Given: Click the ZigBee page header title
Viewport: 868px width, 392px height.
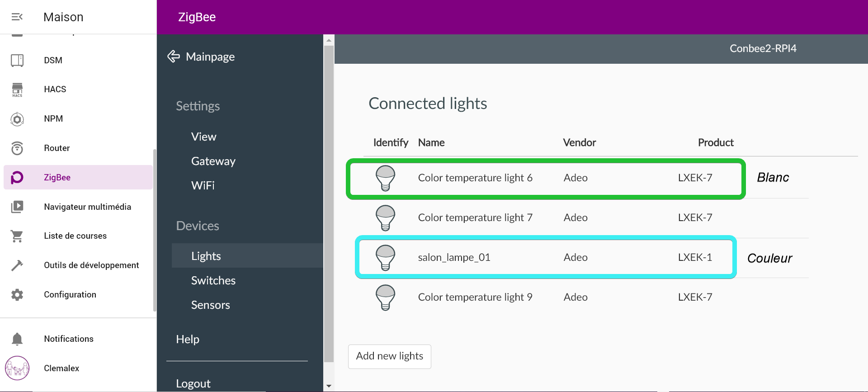Looking at the screenshot, I should click(197, 17).
